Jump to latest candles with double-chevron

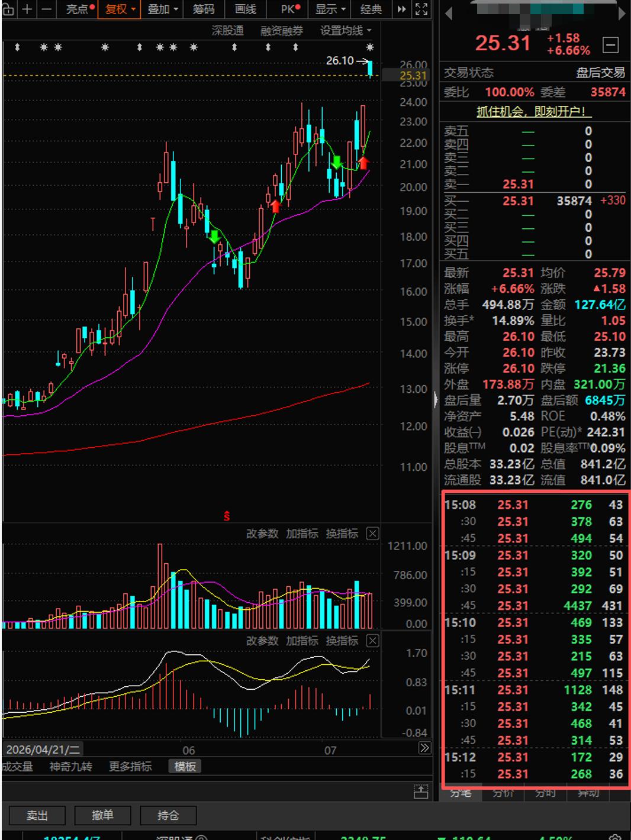[424, 748]
